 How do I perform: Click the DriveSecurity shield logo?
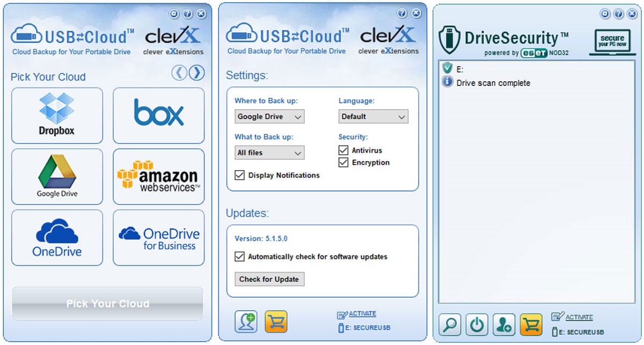449,40
